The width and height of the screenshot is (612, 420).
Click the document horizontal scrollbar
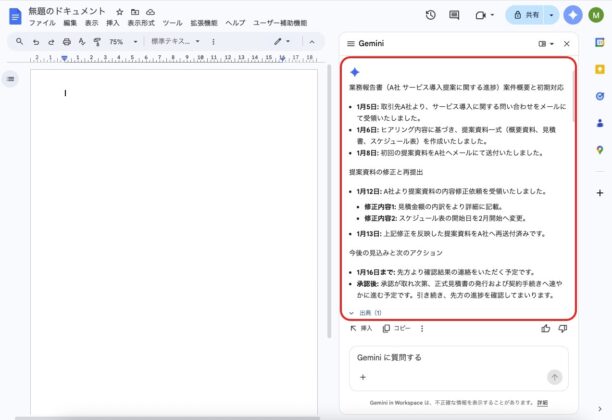(x=167, y=418)
